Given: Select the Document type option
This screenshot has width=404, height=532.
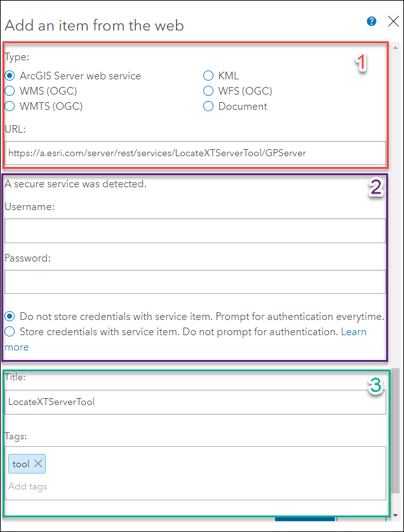Looking at the screenshot, I should pos(208,106).
